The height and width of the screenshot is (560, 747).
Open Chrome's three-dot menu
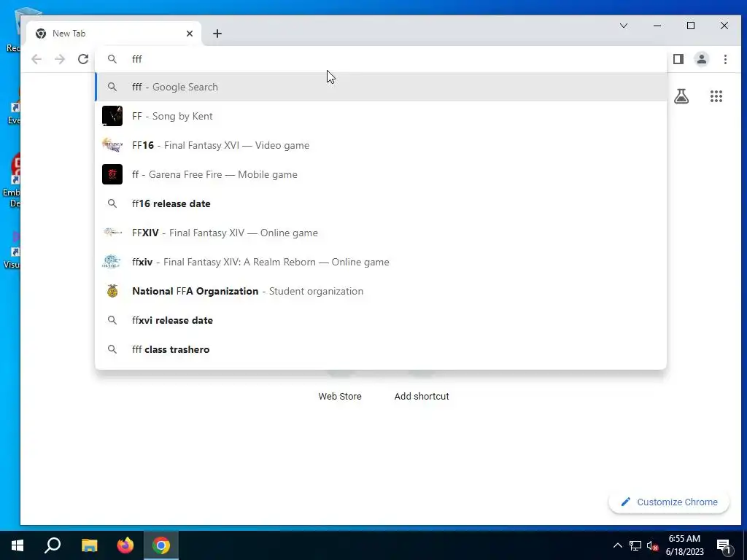tap(725, 59)
